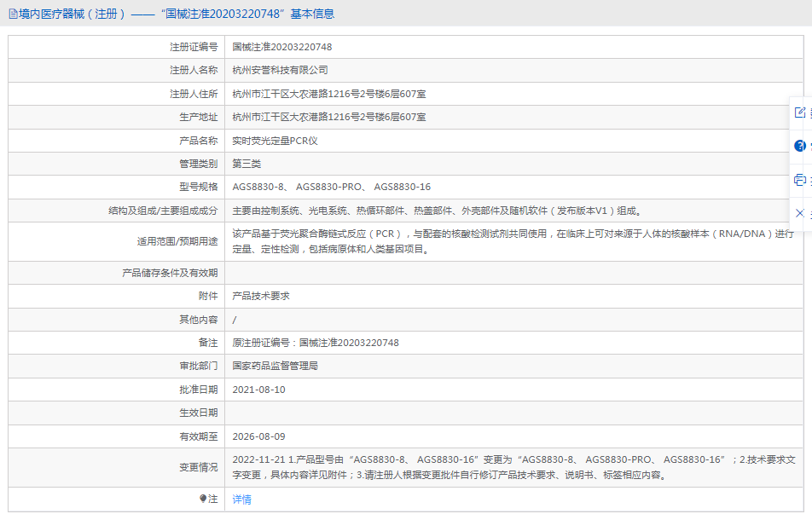
Task: Click approving department 国家药品监督管理局
Action: (275, 366)
